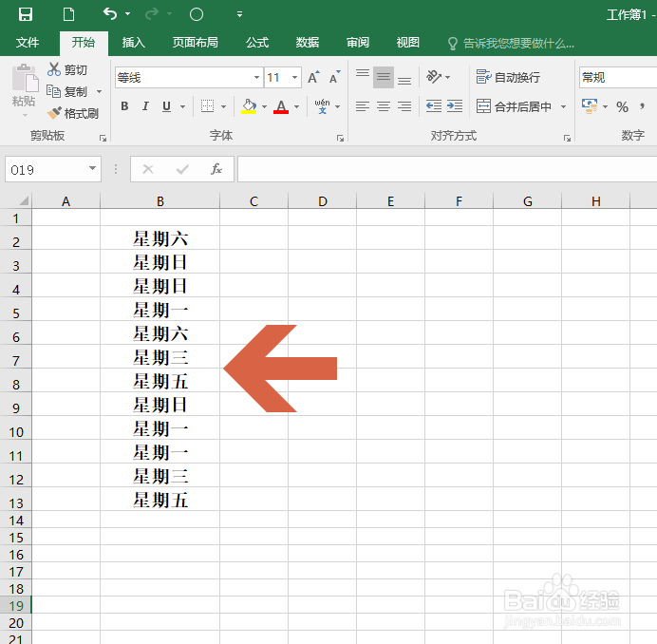This screenshot has height=644, width=657.
Task: Click the formula bar input area
Action: pyautogui.click(x=447, y=169)
